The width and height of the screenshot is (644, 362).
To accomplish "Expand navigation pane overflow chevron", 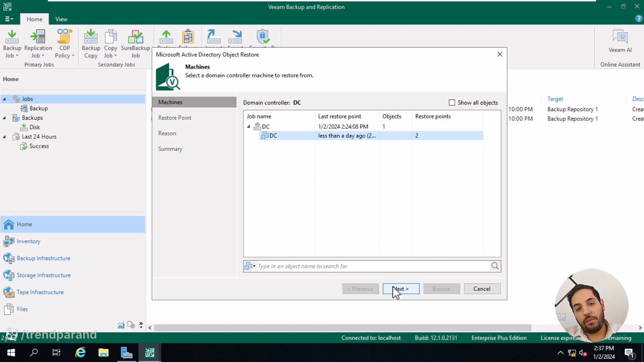I will (141, 325).
